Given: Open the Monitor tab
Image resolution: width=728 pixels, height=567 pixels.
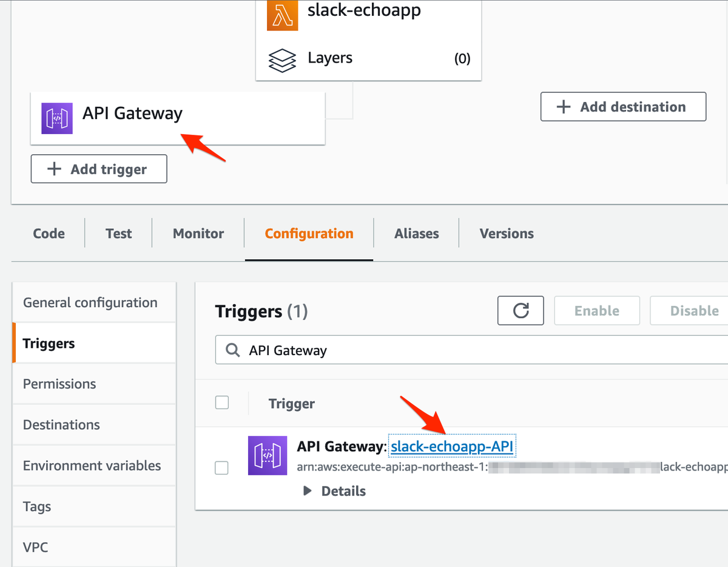Looking at the screenshot, I should tap(198, 234).
